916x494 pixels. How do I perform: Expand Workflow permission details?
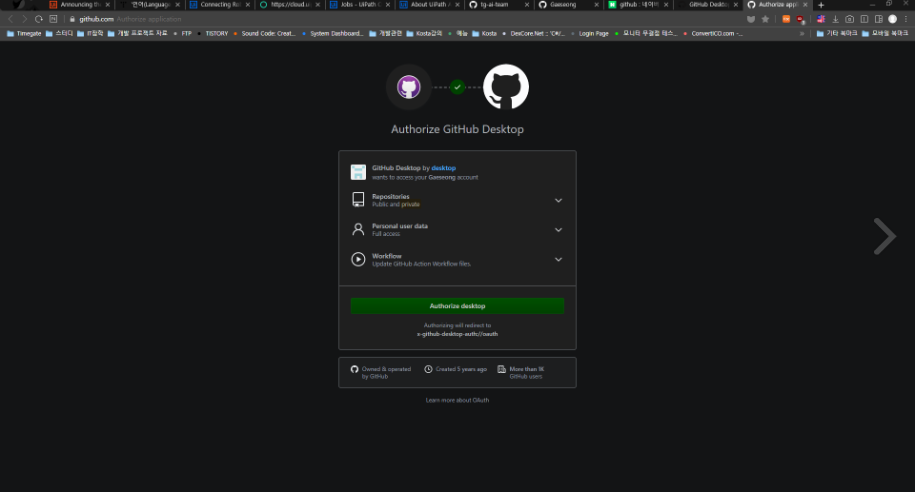pyautogui.click(x=558, y=259)
